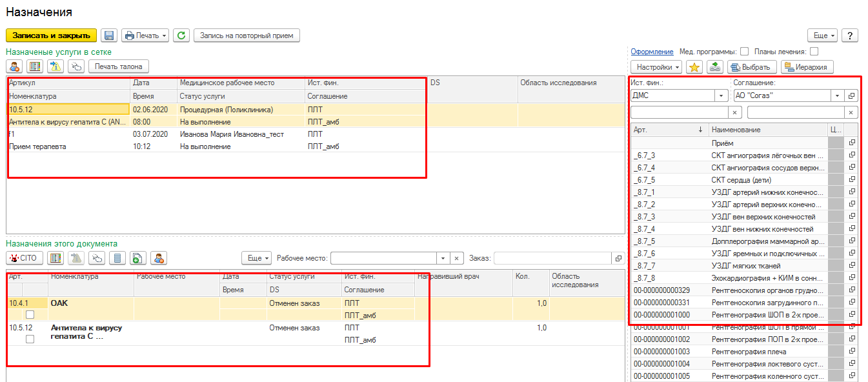Open the Оформление link

click(652, 52)
